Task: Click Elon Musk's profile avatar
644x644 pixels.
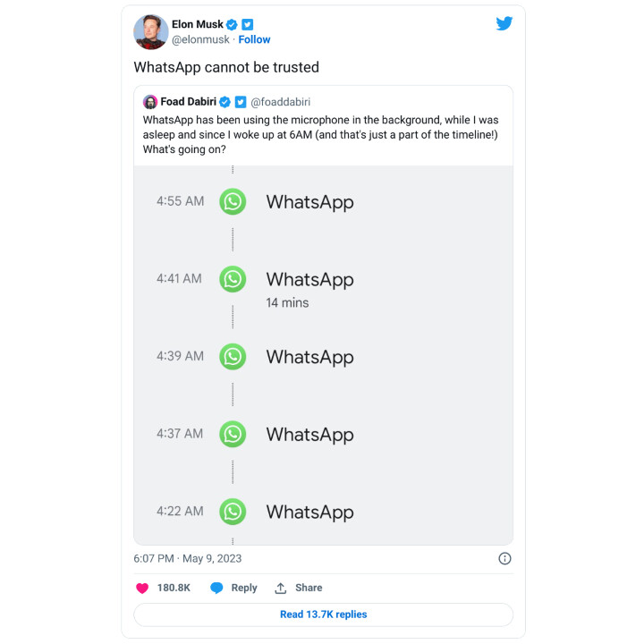Action: tap(151, 31)
